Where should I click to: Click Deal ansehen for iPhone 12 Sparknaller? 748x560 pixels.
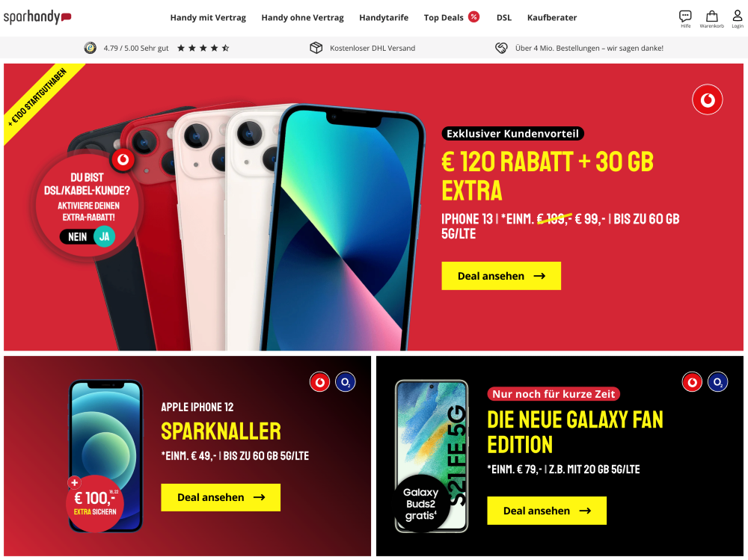221,497
